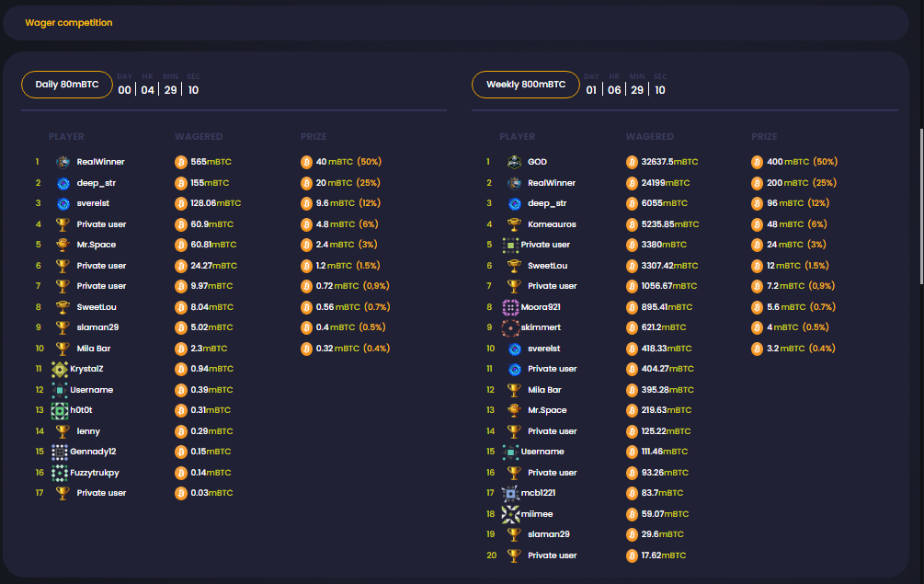Click the weekly WAGERED column header
This screenshot has width=924, height=584.
click(x=649, y=137)
